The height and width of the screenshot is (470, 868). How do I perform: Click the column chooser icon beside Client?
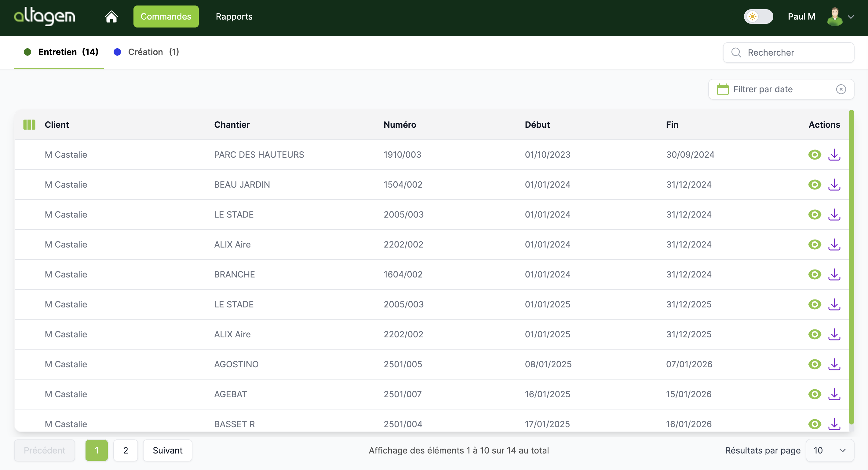(29, 125)
